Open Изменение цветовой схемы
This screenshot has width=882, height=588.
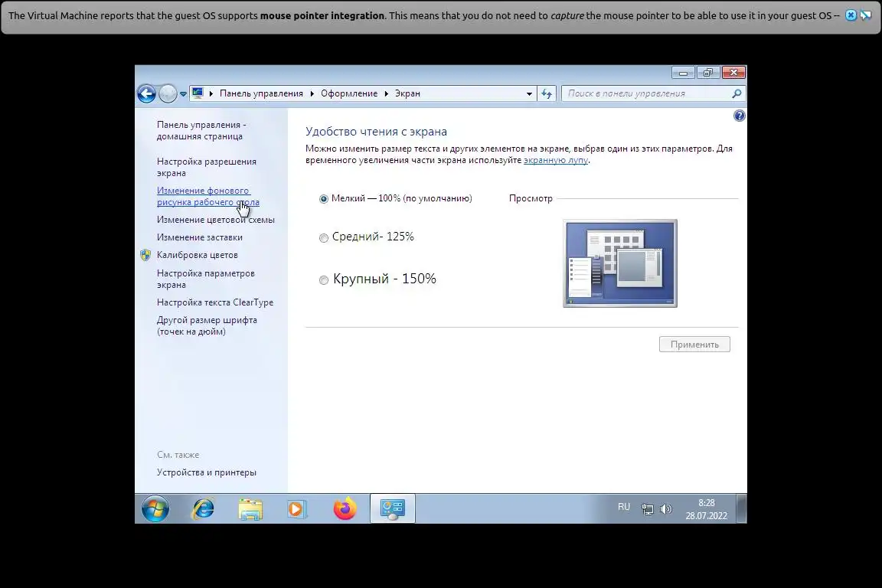pyautogui.click(x=215, y=220)
